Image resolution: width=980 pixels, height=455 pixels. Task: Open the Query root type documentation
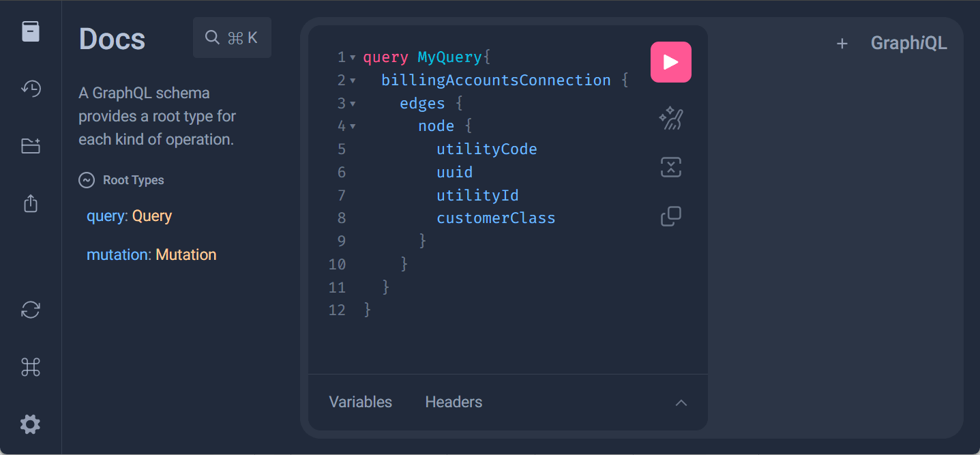151,216
